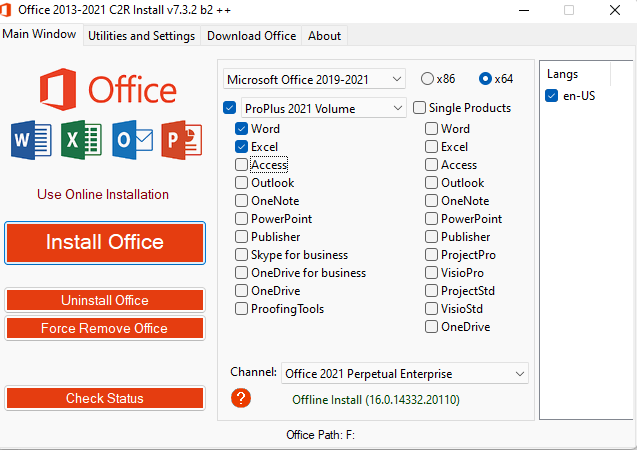Screen dimensions: 637x450
Task: Select the Main Window tab
Action: [x=39, y=34]
